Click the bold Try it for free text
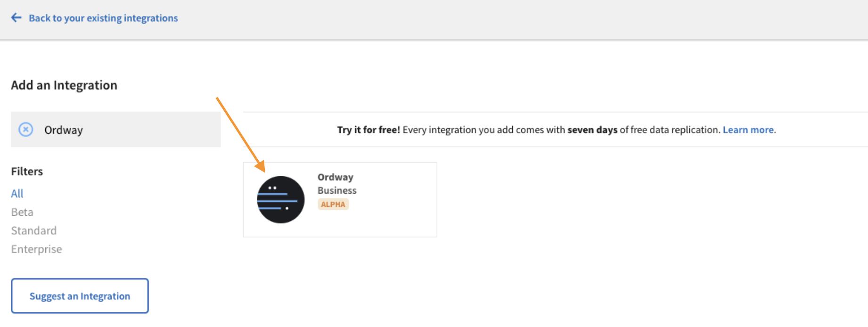This screenshot has height=327, width=868. pos(368,130)
